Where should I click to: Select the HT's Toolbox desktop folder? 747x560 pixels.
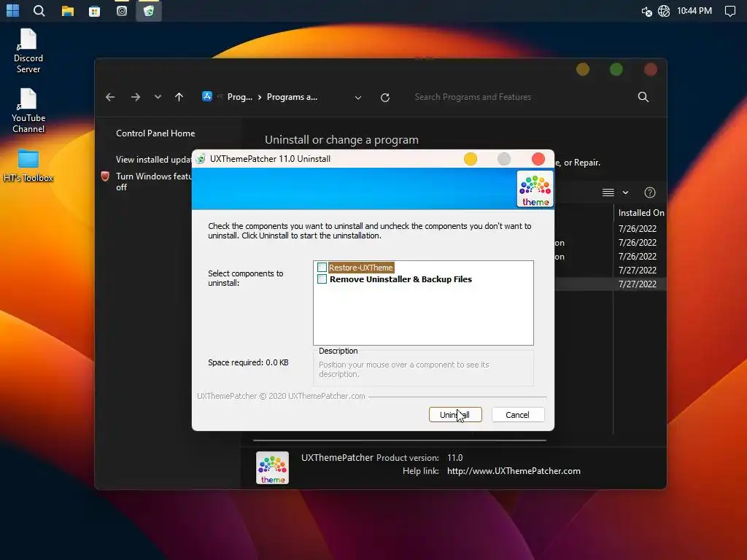(x=28, y=166)
